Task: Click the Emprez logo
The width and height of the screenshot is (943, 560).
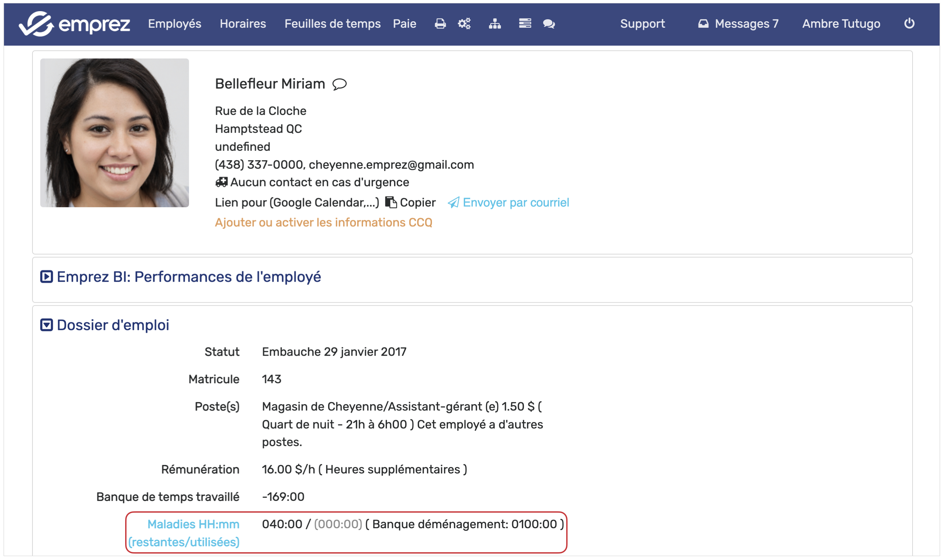Action: [74, 24]
